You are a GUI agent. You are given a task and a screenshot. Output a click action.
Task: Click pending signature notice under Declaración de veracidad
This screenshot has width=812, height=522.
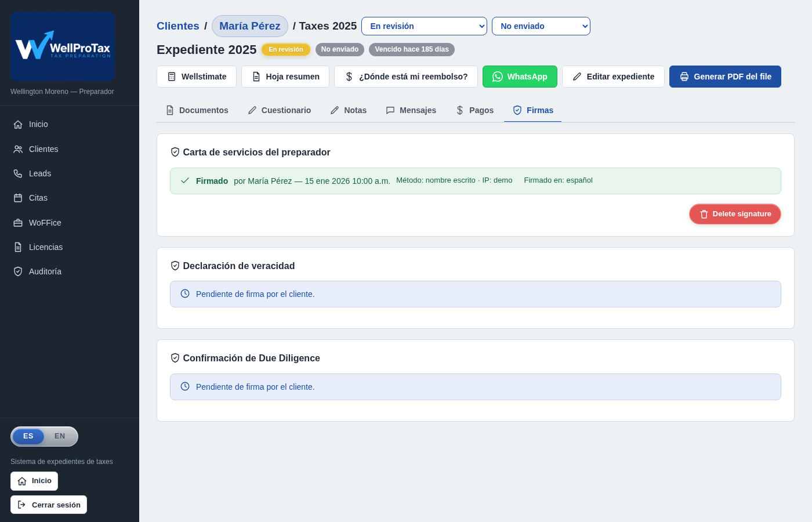(476, 294)
